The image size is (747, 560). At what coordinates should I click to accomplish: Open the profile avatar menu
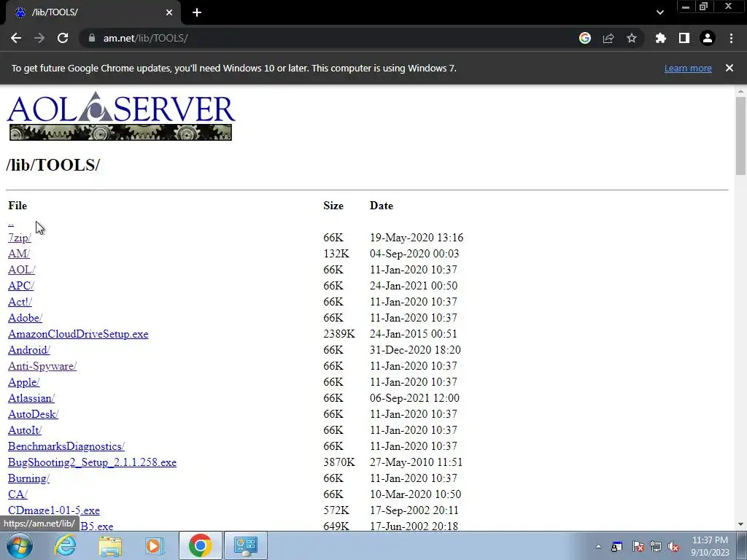coord(708,38)
